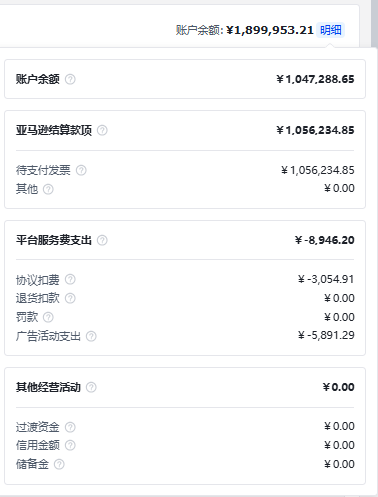
Task: Click the help icon beside 信用金额
Action: pyautogui.click(x=70, y=445)
